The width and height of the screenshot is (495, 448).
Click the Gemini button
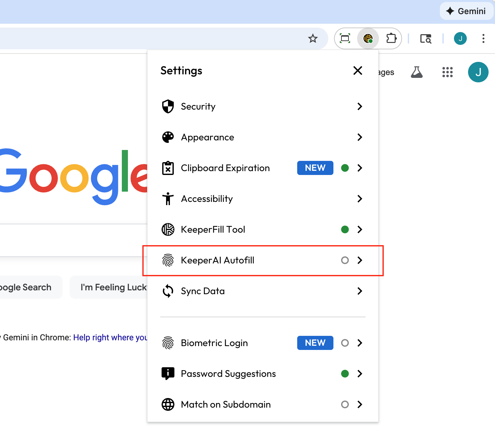pos(466,11)
